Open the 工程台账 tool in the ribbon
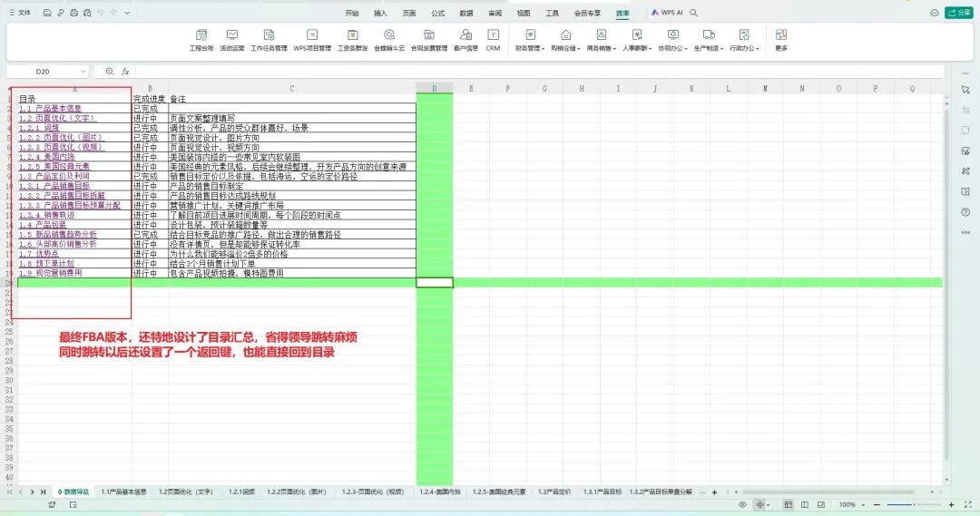Viewport: 980px width, 516px height. (x=201, y=40)
